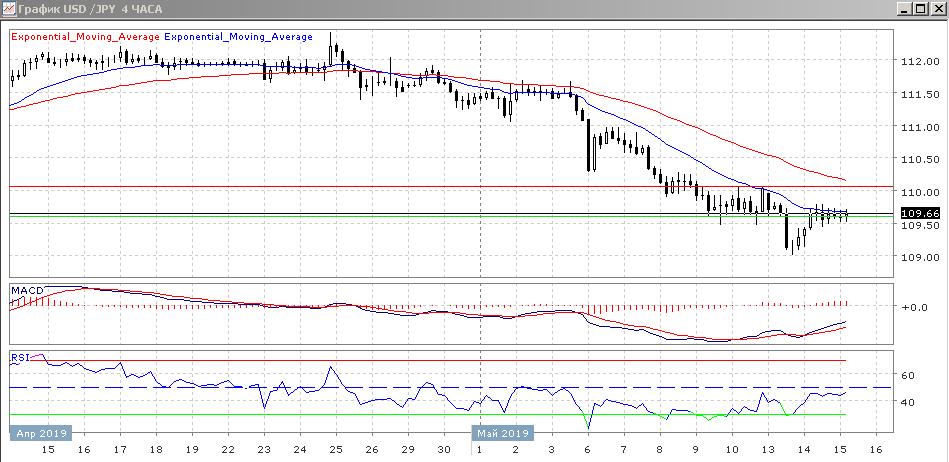Click the MACD indicator label
The height and width of the screenshot is (462, 949).
(26, 291)
